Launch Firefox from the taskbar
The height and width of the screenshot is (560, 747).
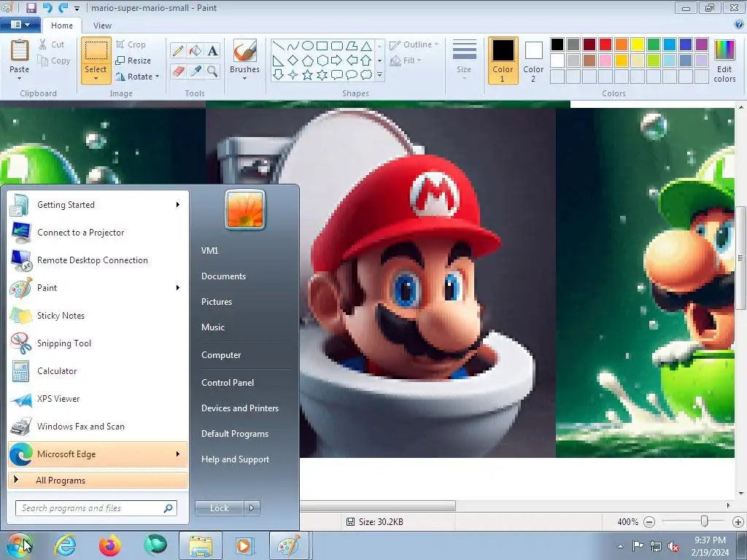[x=110, y=545]
